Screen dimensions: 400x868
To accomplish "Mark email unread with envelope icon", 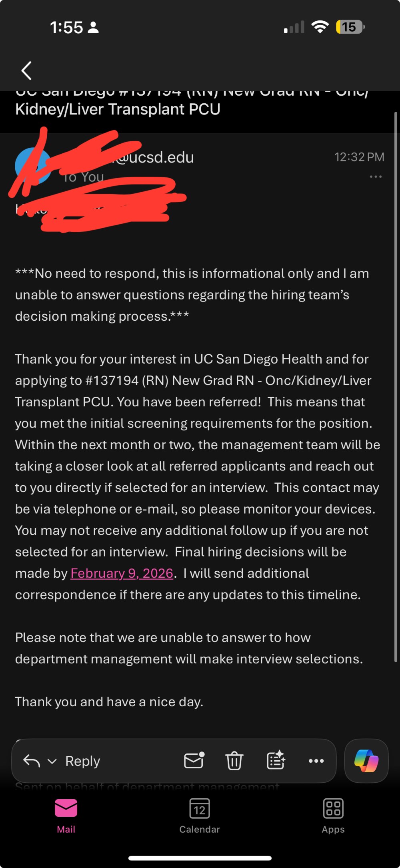I will [194, 760].
